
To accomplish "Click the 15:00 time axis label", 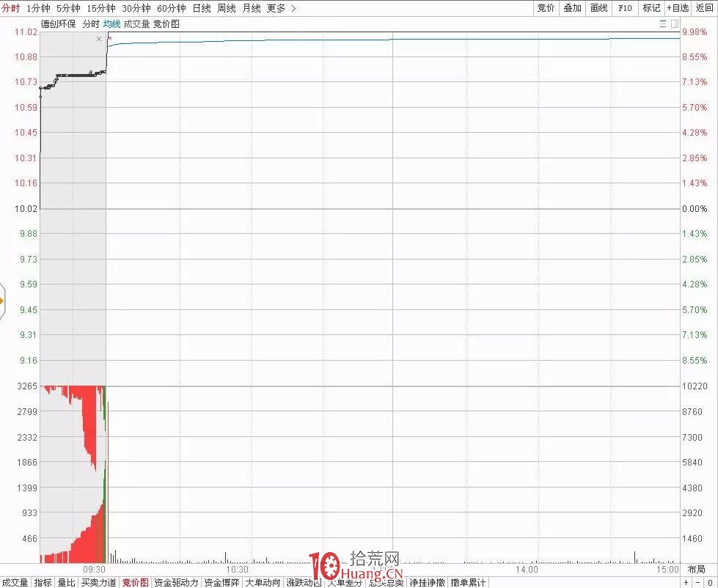I will tap(667, 569).
